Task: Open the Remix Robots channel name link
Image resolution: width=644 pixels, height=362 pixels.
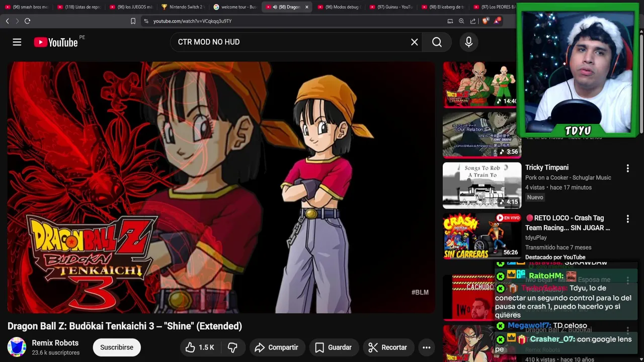Action: [x=55, y=343]
